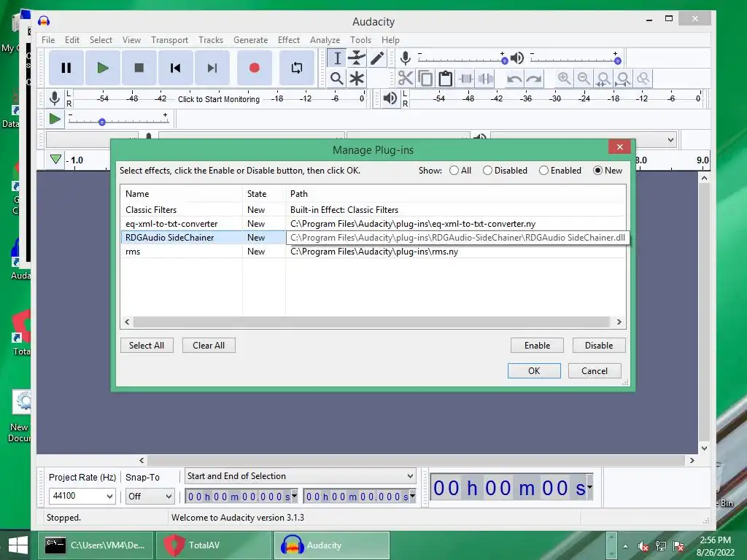Viewport: 747px width, 560px height.
Task: Select the Draw (pencil) tool
Action: [376, 58]
